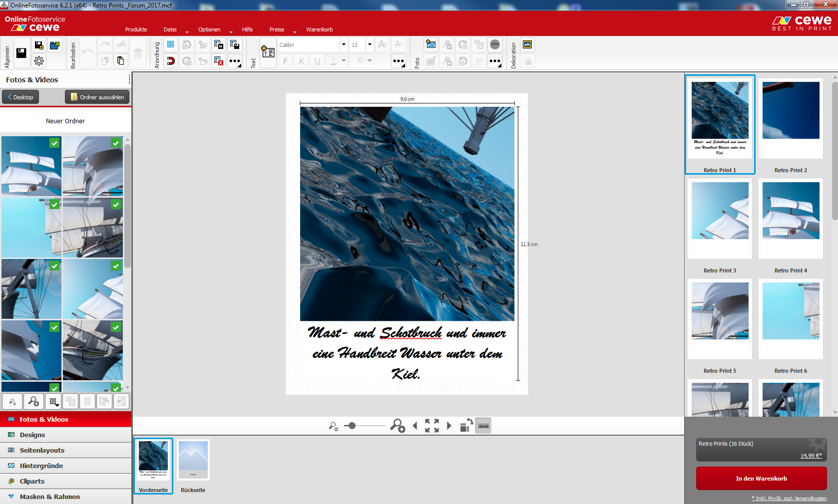Click the zoom slider handle

pyautogui.click(x=352, y=426)
